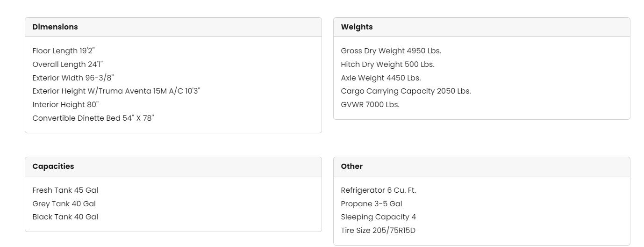Click the Exterior Width 96-3/8" entry
The image size is (644, 247).
tap(73, 78)
